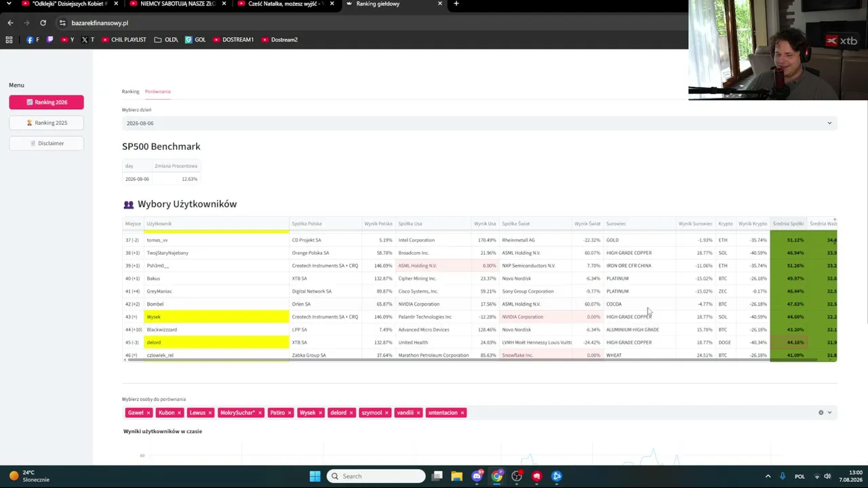Switch to the NIEMCY SABOTUJĄ NASZE ZŁO tab

(178, 4)
